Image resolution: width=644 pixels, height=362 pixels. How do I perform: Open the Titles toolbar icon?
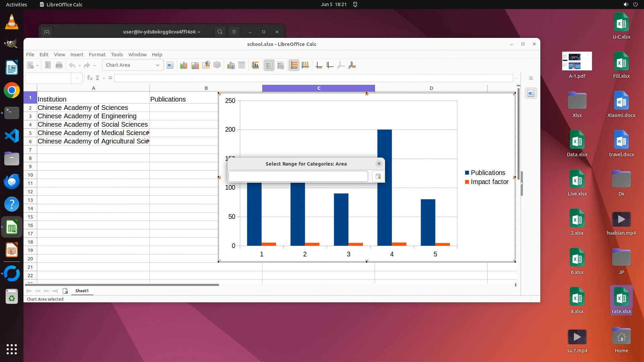255,65
